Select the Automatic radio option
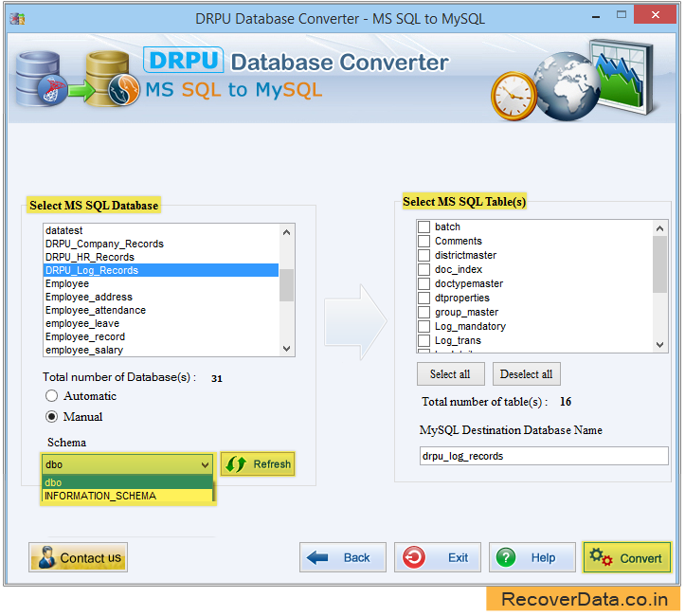This screenshot has height=616, width=685. [x=51, y=396]
